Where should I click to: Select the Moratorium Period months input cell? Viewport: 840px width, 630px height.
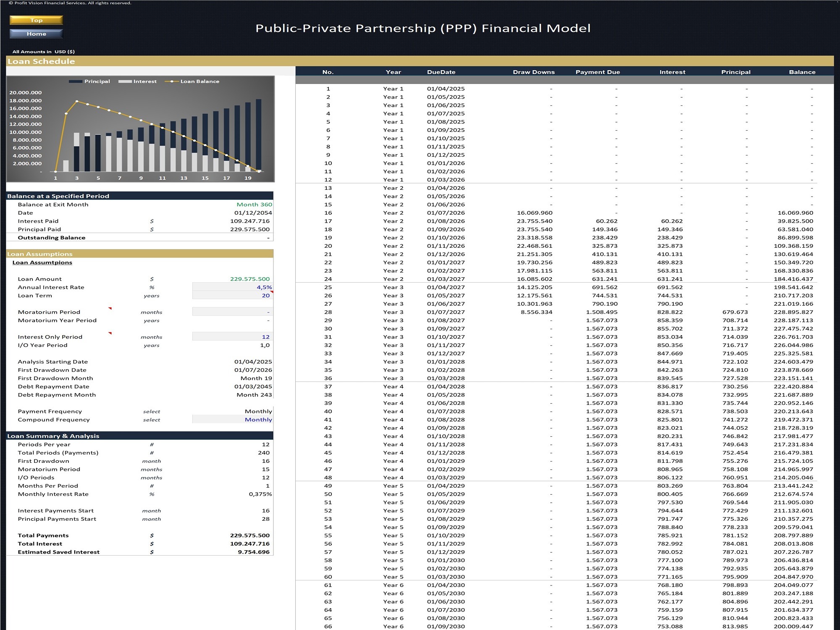click(x=232, y=312)
